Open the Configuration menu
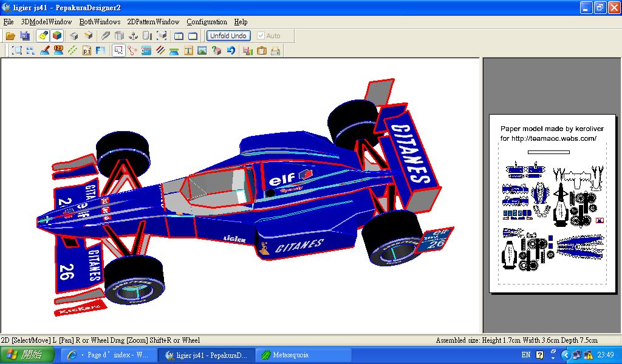This screenshot has height=364, width=622. [x=207, y=22]
